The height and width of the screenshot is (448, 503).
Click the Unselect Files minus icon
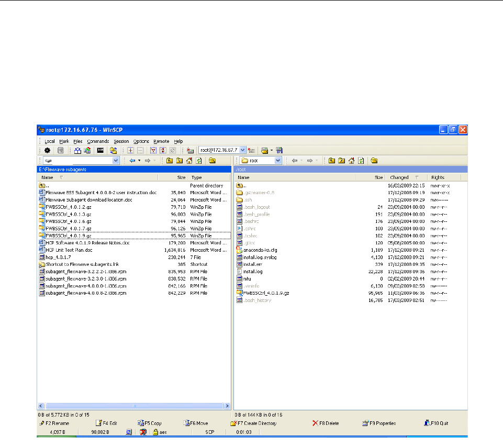(x=140, y=150)
